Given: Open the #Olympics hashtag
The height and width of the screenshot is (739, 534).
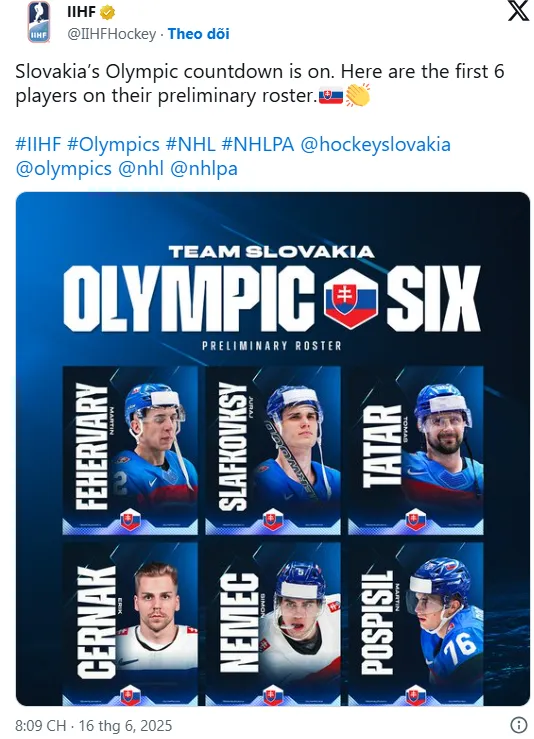Looking at the screenshot, I should pyautogui.click(x=113, y=145).
